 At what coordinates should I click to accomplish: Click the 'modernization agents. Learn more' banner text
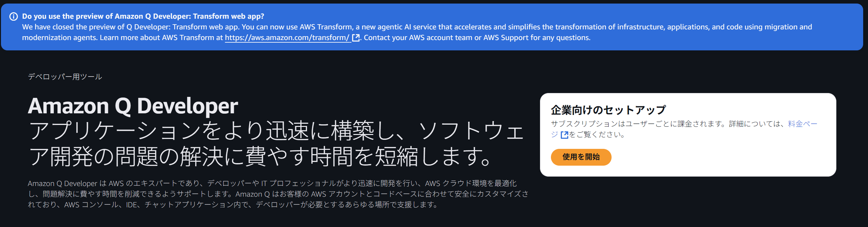[123, 38]
